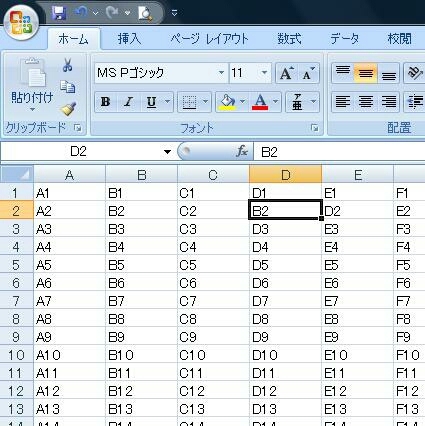Screen dimensions: 425x426
Task: Open the 校閲 tab
Action: (399, 39)
